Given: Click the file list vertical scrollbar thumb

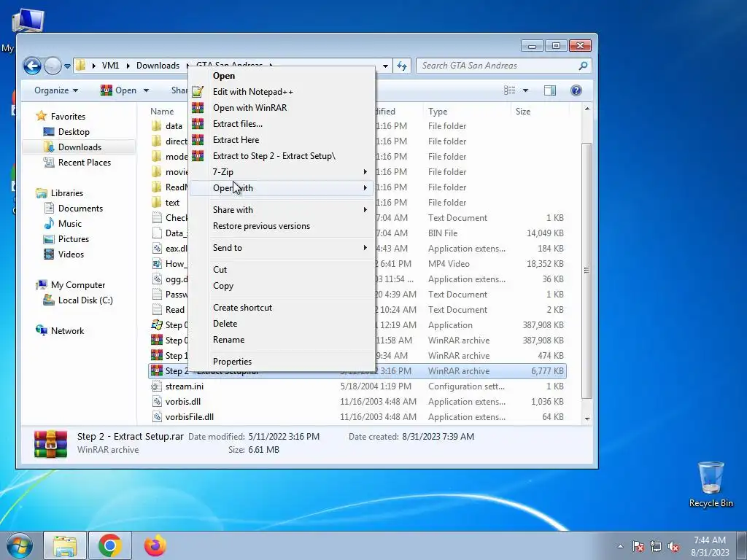Looking at the screenshot, I should pos(587,271).
